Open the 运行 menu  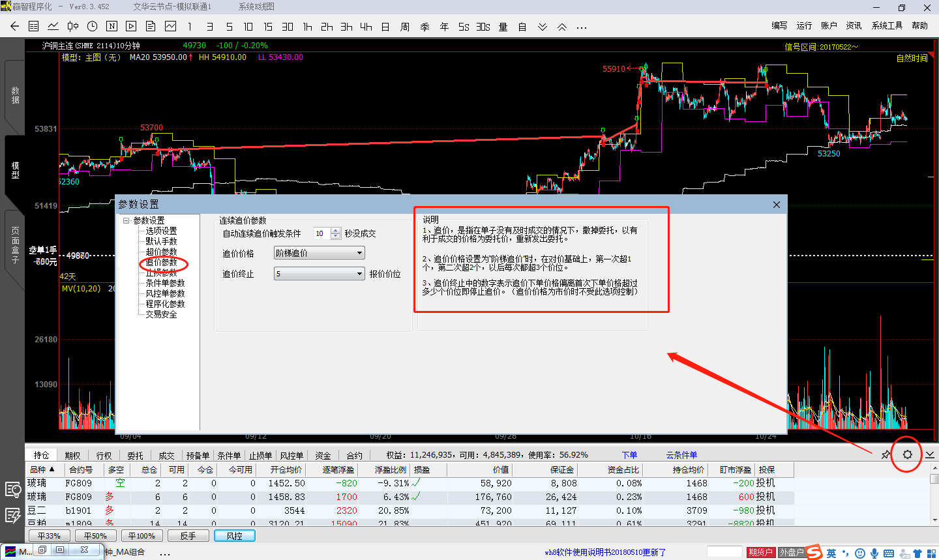pyautogui.click(x=804, y=25)
